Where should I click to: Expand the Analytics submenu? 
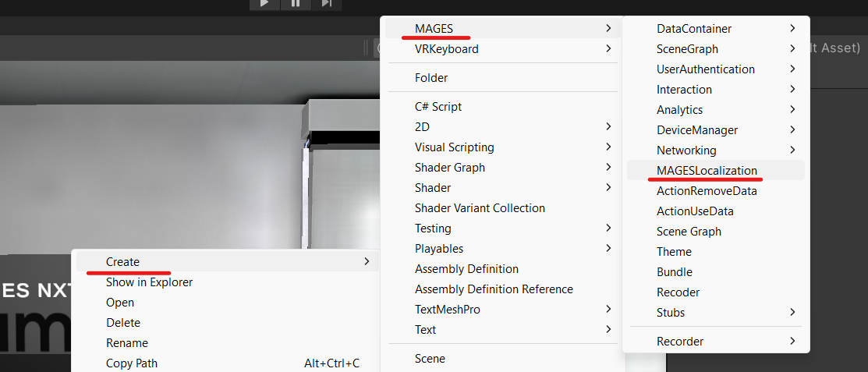pos(716,110)
